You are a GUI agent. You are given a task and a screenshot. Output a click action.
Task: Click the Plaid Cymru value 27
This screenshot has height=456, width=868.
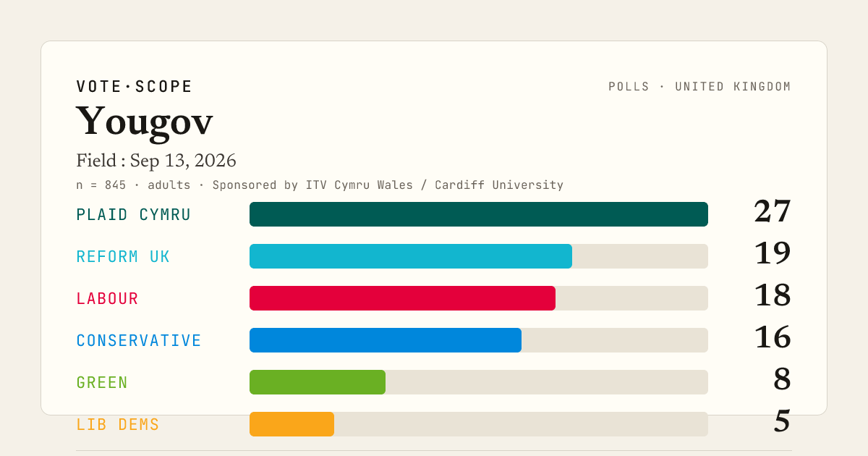coord(773,212)
